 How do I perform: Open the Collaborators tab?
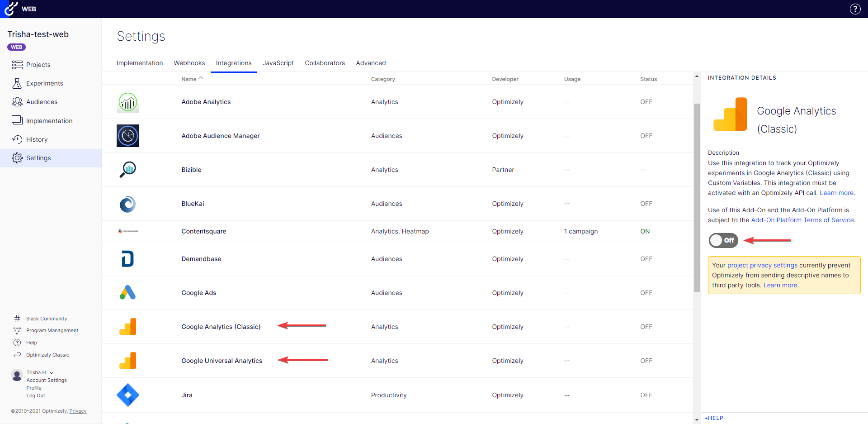[x=325, y=63]
